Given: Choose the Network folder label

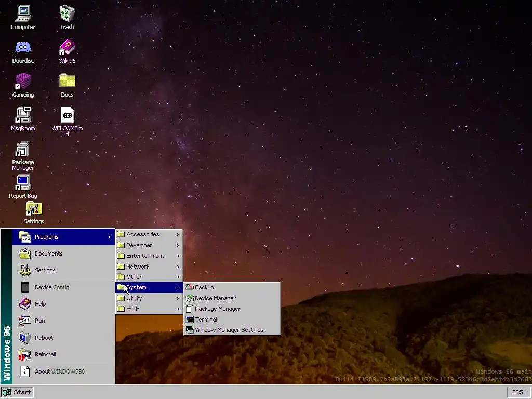Looking at the screenshot, I should (138, 267).
